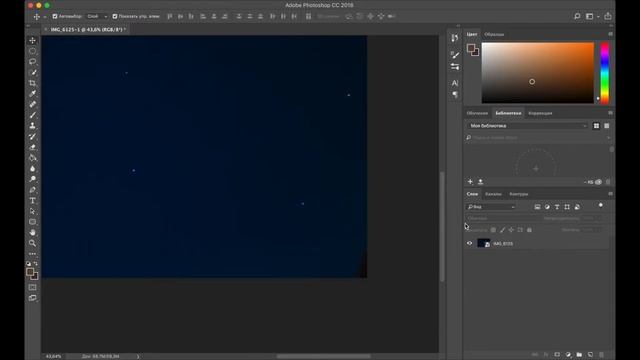Click the Share icon in top bar
The image size is (640, 360).
[608, 16]
